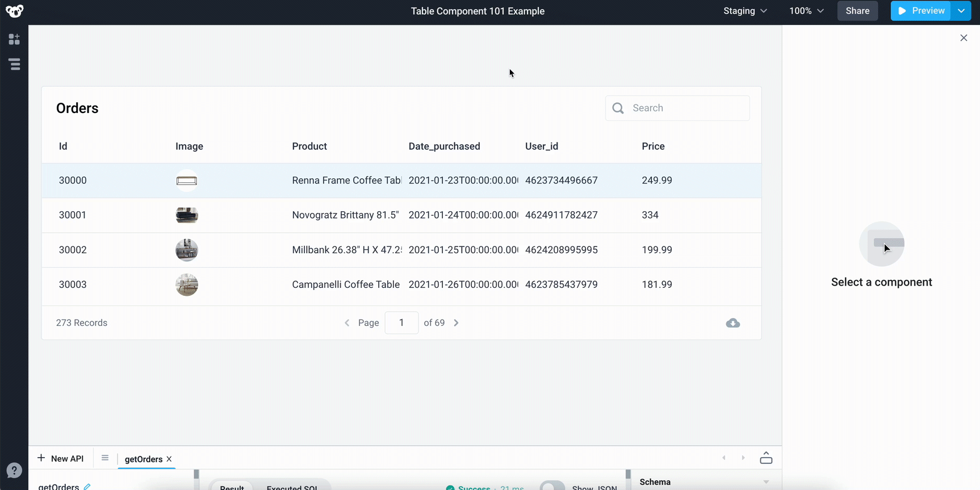Screen dimensions: 980x490
Task: Download table data with cloud icon
Action: click(x=732, y=323)
